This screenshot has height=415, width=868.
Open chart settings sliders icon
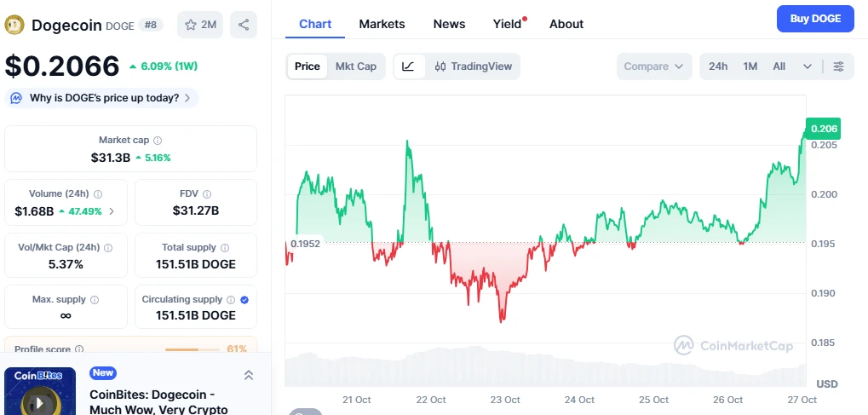pos(838,66)
